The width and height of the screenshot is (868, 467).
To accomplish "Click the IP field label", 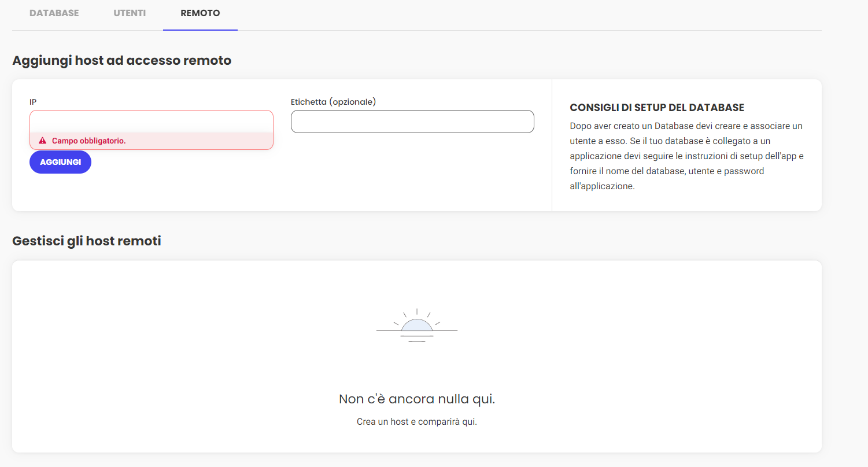I will click(x=33, y=102).
